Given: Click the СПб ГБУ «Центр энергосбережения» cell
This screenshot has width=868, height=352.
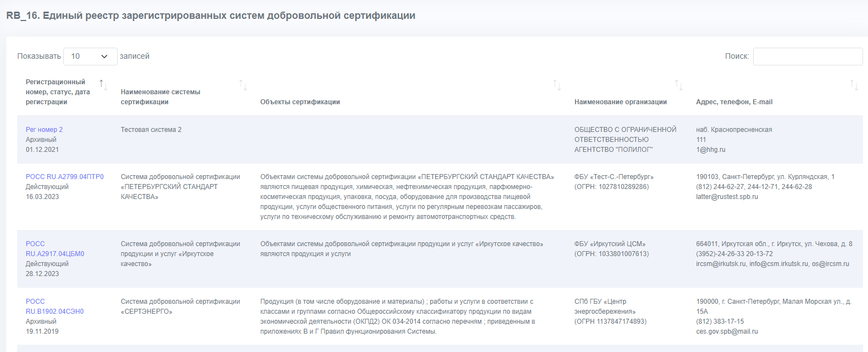Looking at the screenshot, I should [610, 312].
